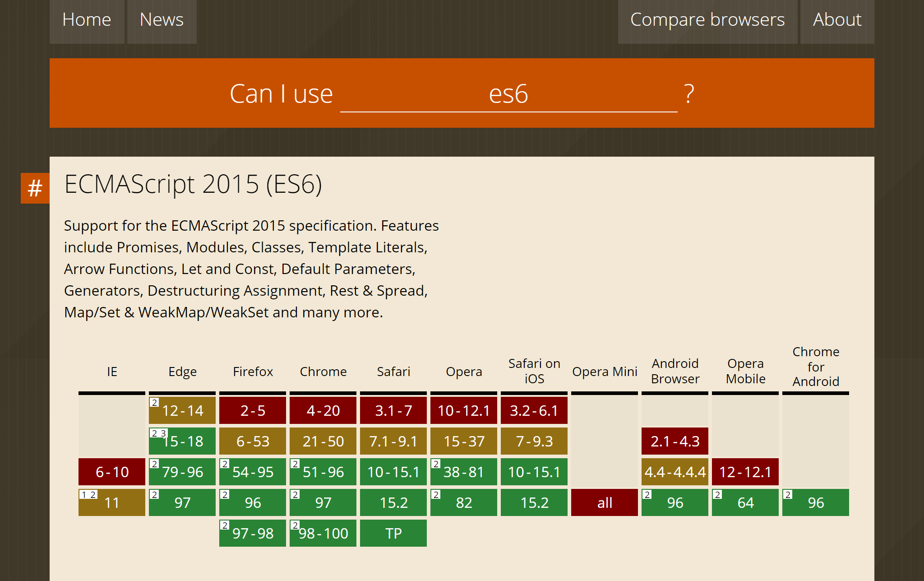
Task: Click Safari 3.1-7 support cell
Action: pos(393,410)
